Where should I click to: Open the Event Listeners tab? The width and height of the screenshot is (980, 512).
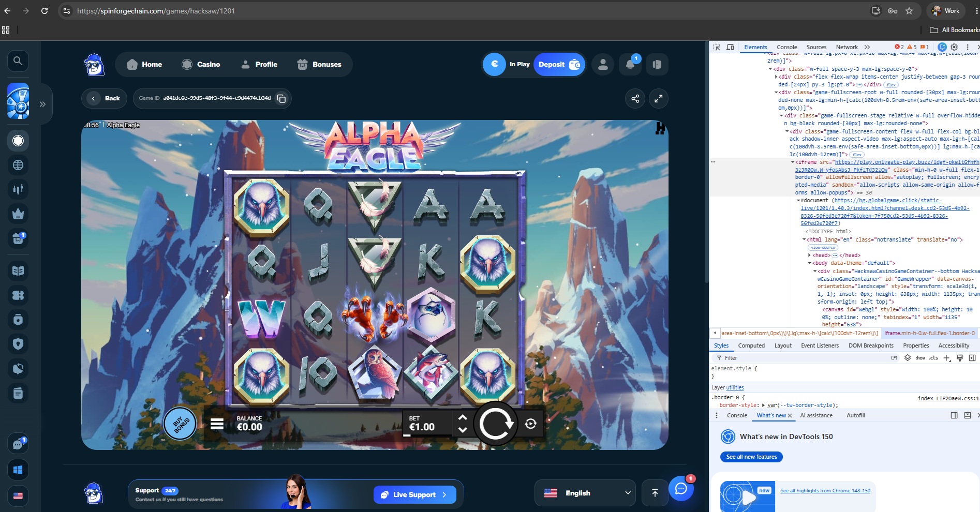pyautogui.click(x=820, y=345)
